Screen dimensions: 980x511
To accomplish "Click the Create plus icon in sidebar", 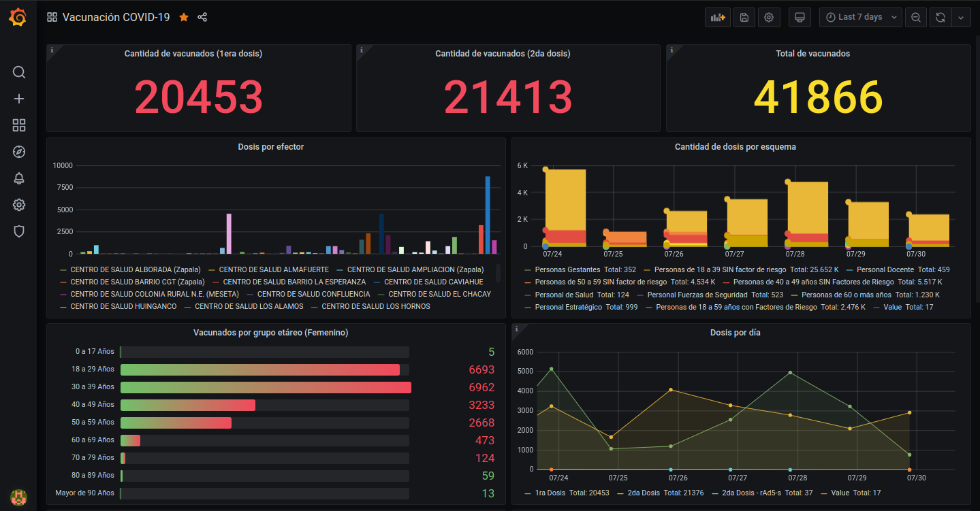I will point(19,99).
